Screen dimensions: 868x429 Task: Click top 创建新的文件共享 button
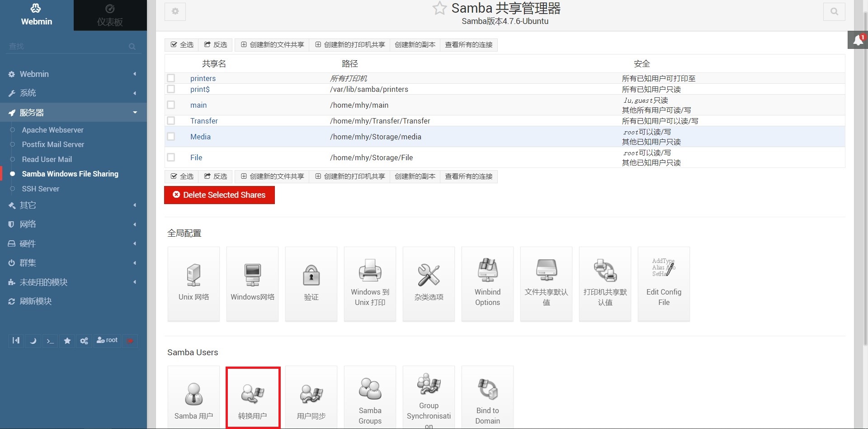tap(272, 44)
